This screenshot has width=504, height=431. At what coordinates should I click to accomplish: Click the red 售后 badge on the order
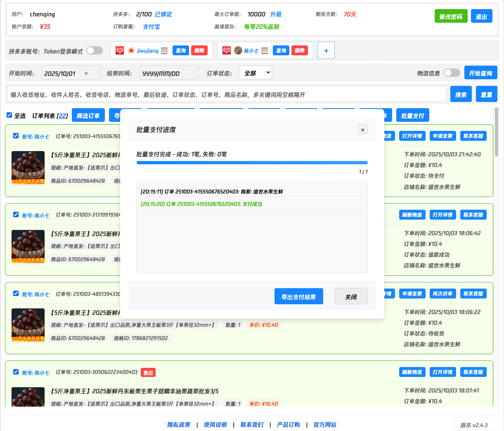(x=148, y=373)
